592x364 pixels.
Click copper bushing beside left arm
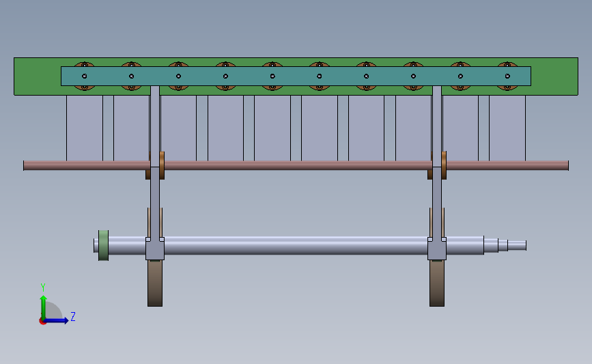[162, 165]
